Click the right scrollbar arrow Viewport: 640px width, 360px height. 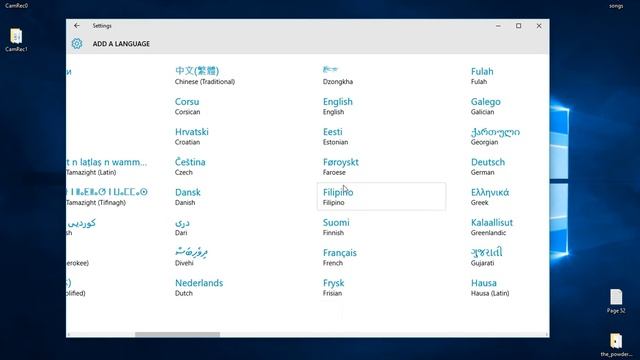(547, 334)
